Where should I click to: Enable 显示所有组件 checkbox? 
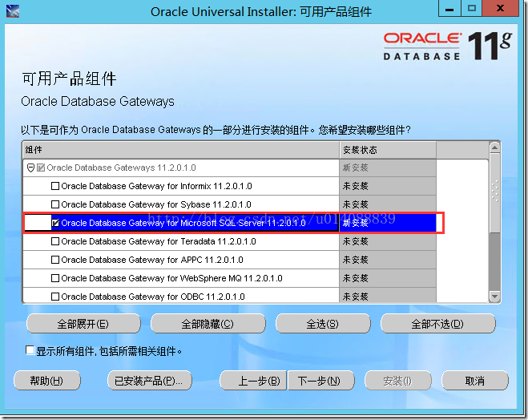pos(30,350)
